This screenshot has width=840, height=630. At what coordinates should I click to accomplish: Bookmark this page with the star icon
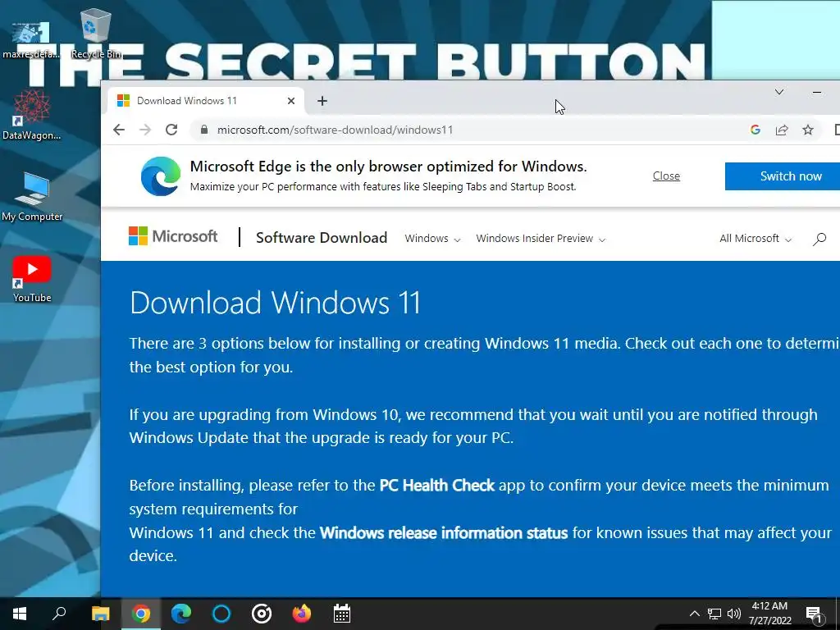click(808, 130)
